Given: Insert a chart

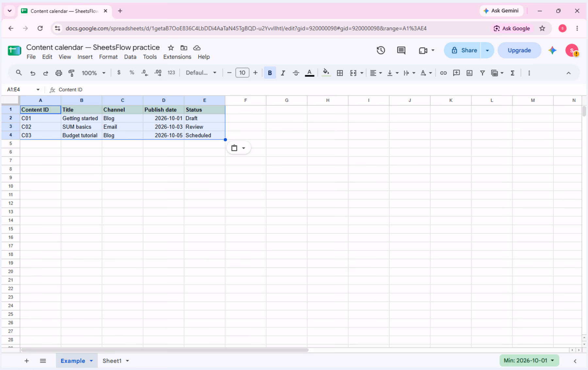Looking at the screenshot, I should [469, 73].
